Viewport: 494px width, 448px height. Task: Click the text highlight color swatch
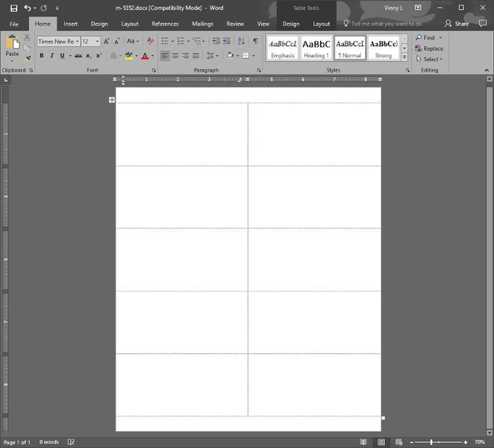point(128,56)
